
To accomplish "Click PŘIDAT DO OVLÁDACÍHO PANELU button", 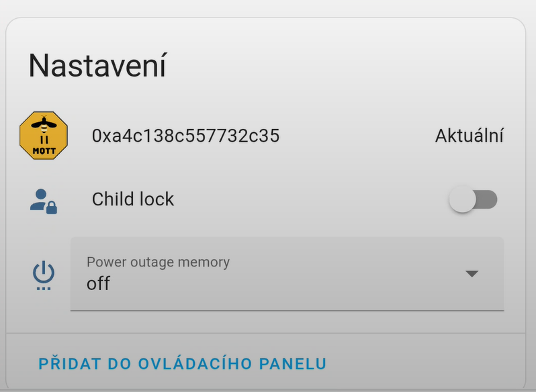I will [183, 364].
